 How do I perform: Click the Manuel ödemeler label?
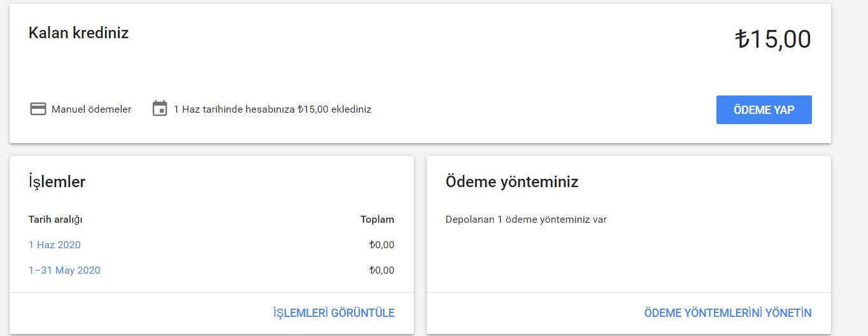(x=92, y=109)
